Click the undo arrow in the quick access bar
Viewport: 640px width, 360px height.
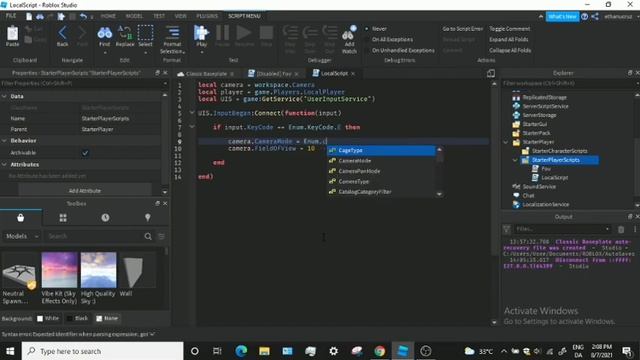[x=83, y=16]
